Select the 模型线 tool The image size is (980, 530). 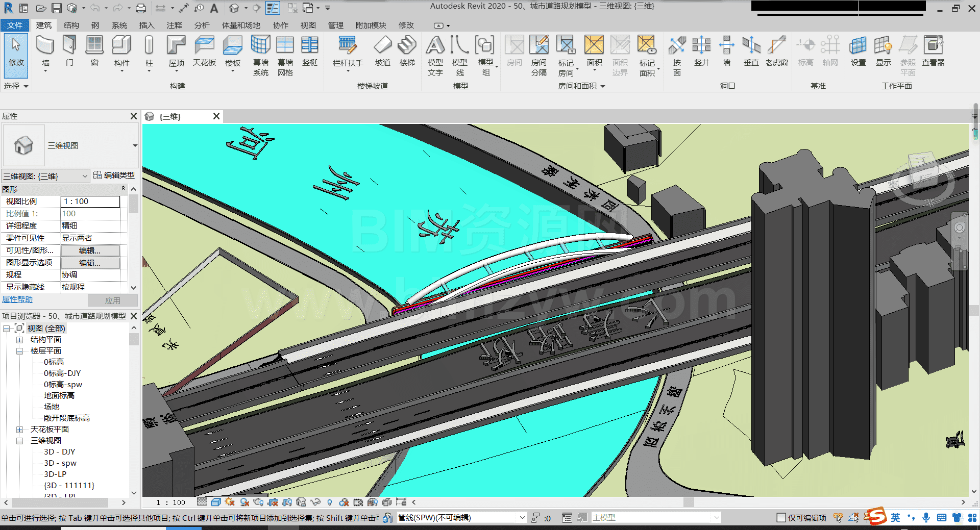click(x=459, y=56)
